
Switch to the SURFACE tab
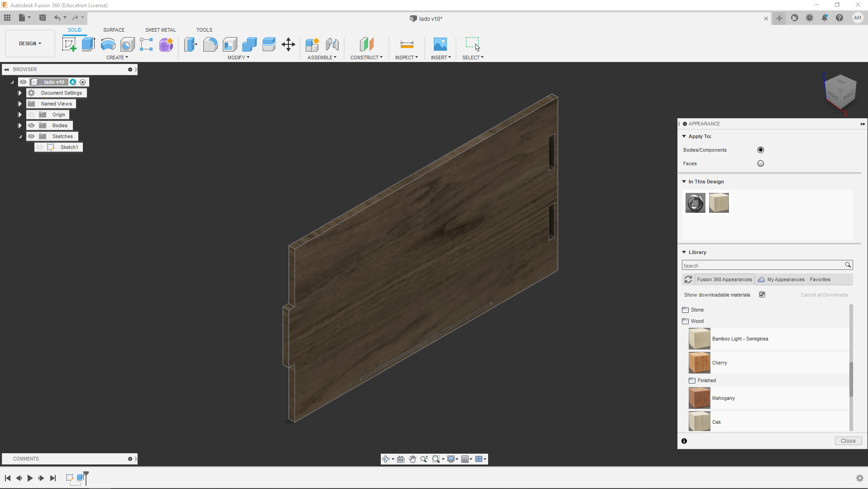(x=114, y=30)
